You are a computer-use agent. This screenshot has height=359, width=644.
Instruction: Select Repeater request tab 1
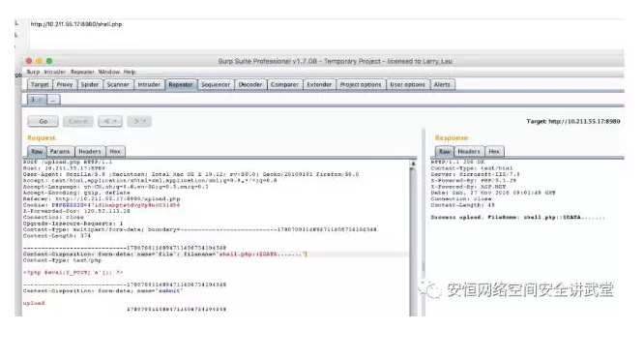click(37, 100)
